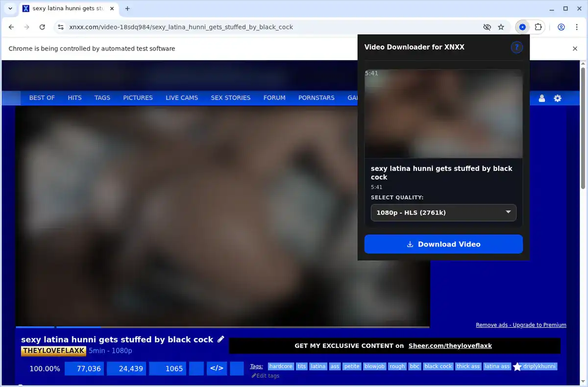Click the extension popup video thumbnail
588x387 pixels.
pos(443,113)
